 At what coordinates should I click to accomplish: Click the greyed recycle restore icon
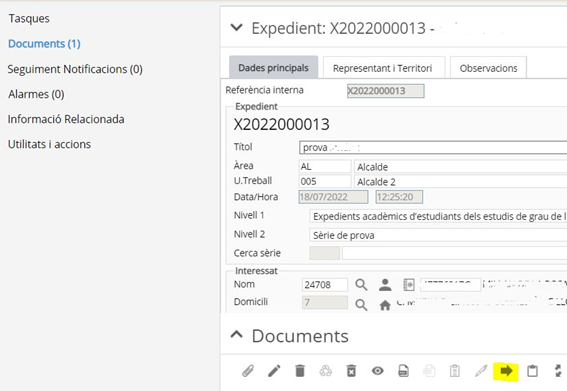(x=325, y=371)
